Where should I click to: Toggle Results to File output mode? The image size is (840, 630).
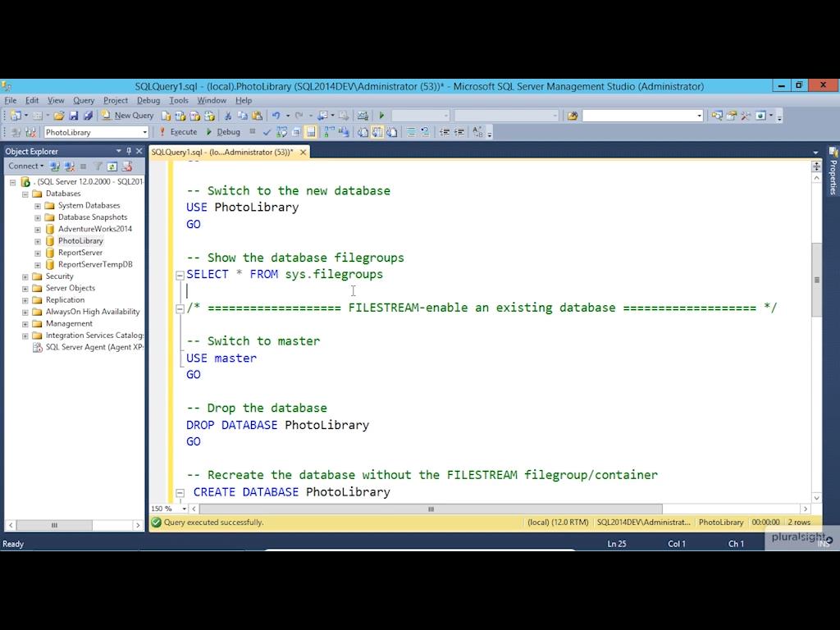coord(392,132)
